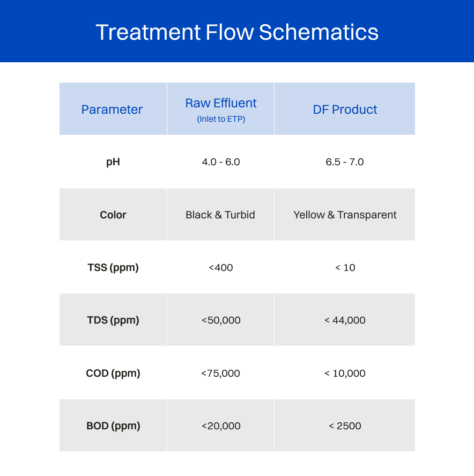Click the pH row label
The image size is (474, 476).
(113, 162)
